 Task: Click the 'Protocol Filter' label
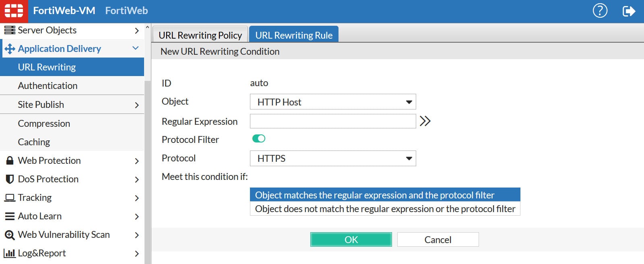click(190, 140)
